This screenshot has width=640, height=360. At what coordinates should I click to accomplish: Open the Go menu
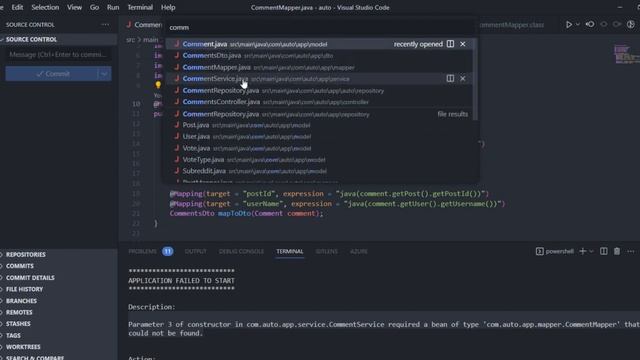pos(94,7)
